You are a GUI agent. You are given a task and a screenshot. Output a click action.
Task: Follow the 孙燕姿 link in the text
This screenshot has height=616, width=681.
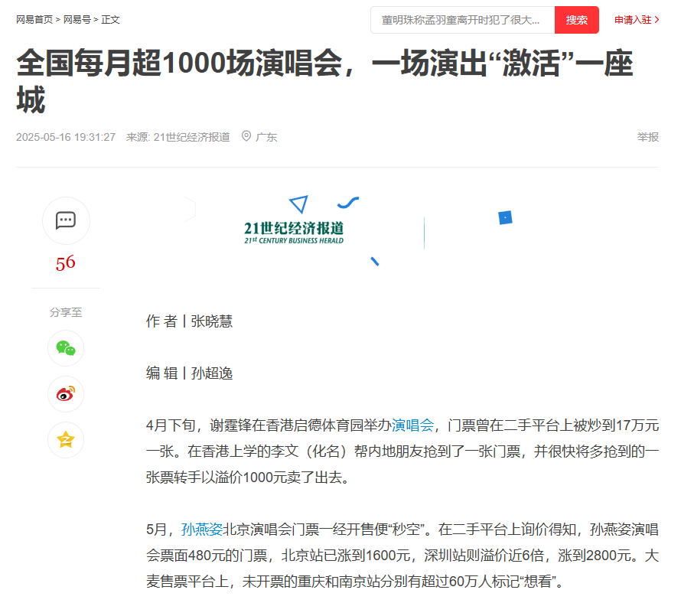(x=202, y=529)
